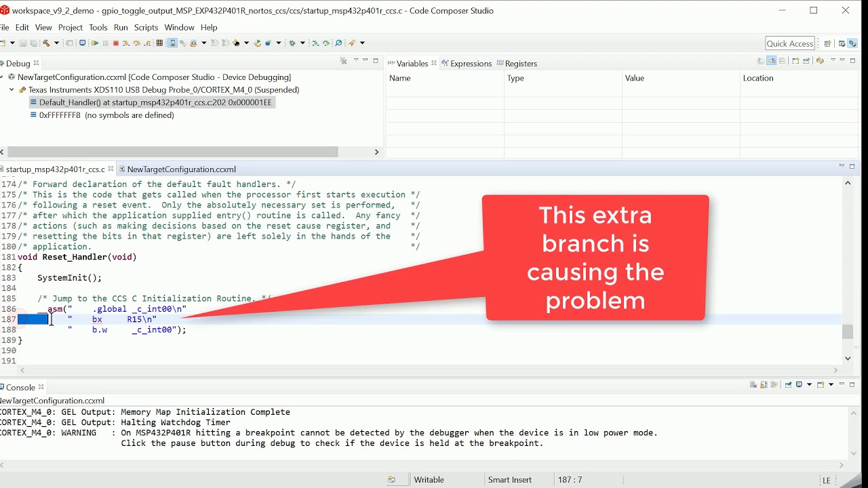
Task: Toggle the highlighted Debug perspective button
Action: [x=852, y=43]
